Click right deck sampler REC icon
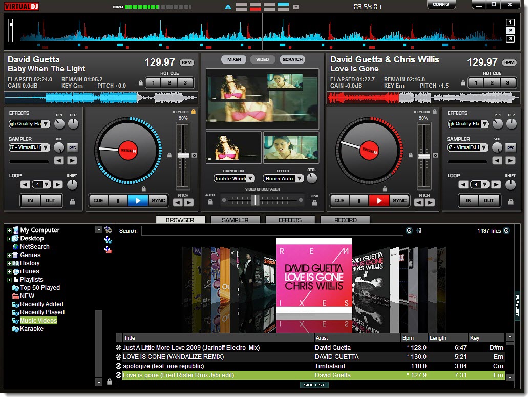This screenshot has width=532, height=401. (x=511, y=147)
